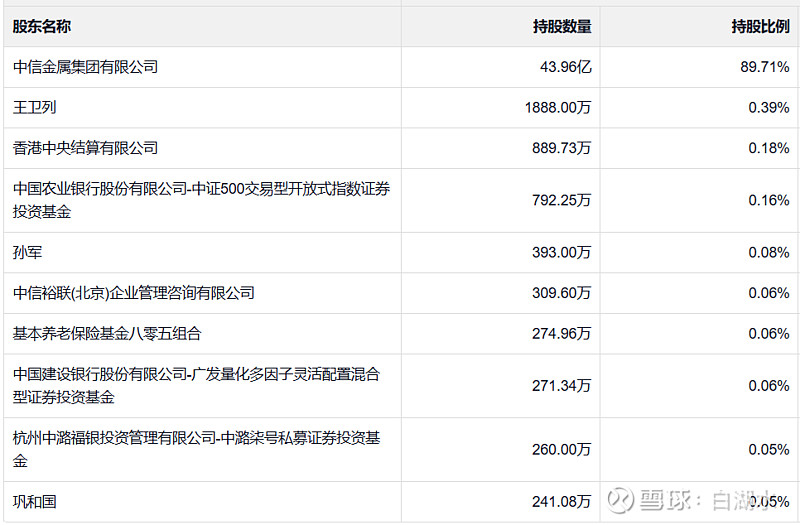800x525 pixels.
Task: Select shareholder 香港中央结算有限公司
Action: click(x=86, y=148)
